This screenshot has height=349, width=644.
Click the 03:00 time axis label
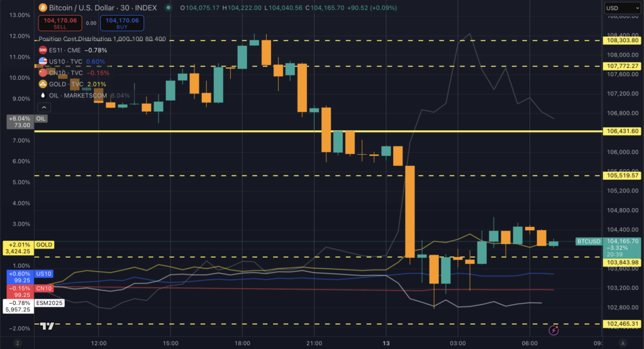[x=458, y=343]
